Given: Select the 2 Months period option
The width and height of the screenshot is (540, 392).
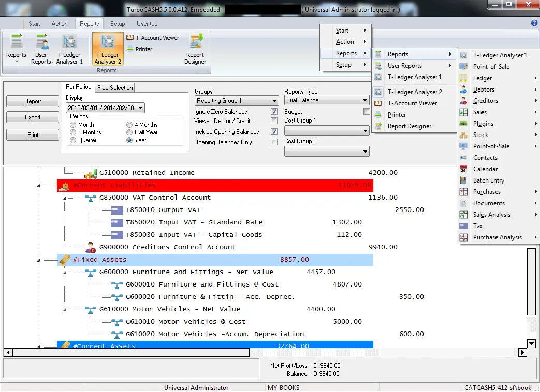Looking at the screenshot, I should click(x=72, y=132).
